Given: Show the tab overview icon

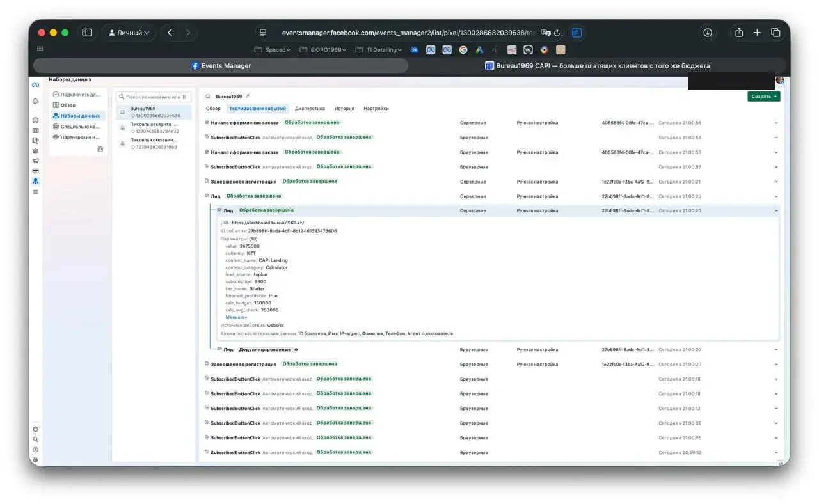Looking at the screenshot, I should [775, 33].
